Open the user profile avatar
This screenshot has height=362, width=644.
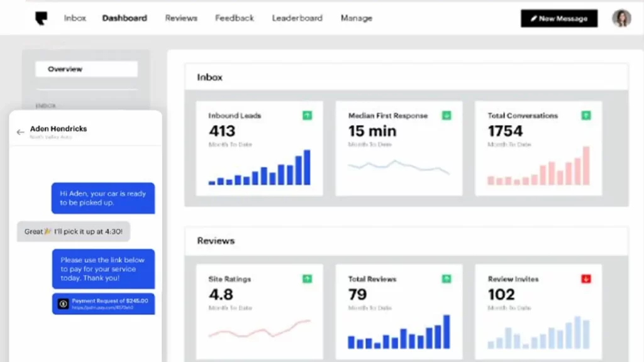(621, 18)
